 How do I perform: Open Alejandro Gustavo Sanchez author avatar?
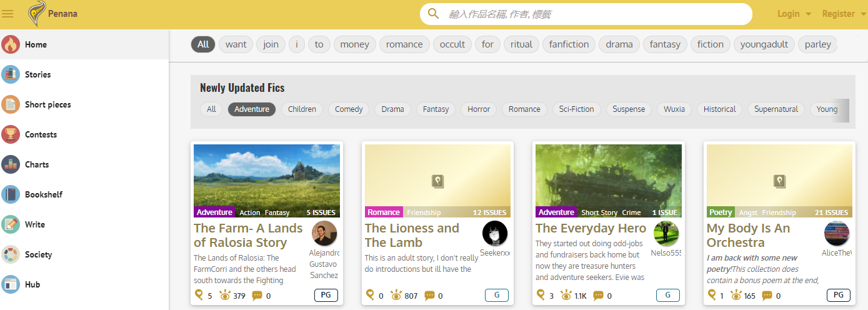pyautogui.click(x=324, y=233)
